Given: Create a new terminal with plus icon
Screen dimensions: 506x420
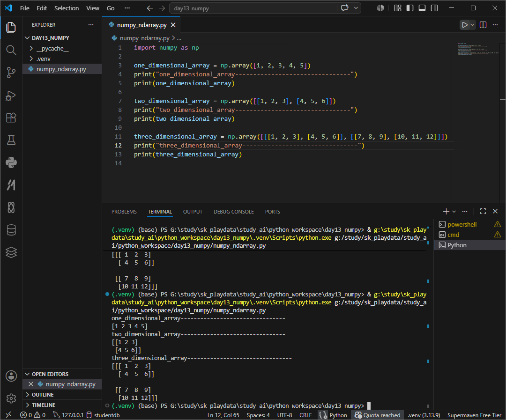Looking at the screenshot, I should pos(446,211).
